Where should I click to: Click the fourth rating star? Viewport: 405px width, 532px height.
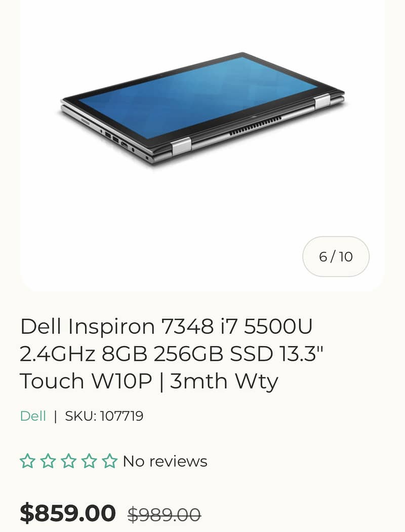pos(89,461)
